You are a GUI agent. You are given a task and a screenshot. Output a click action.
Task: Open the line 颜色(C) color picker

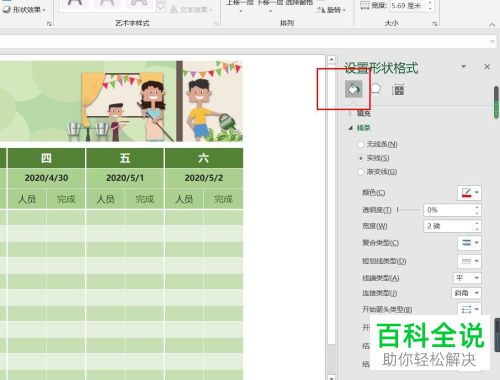pyautogui.click(x=469, y=193)
